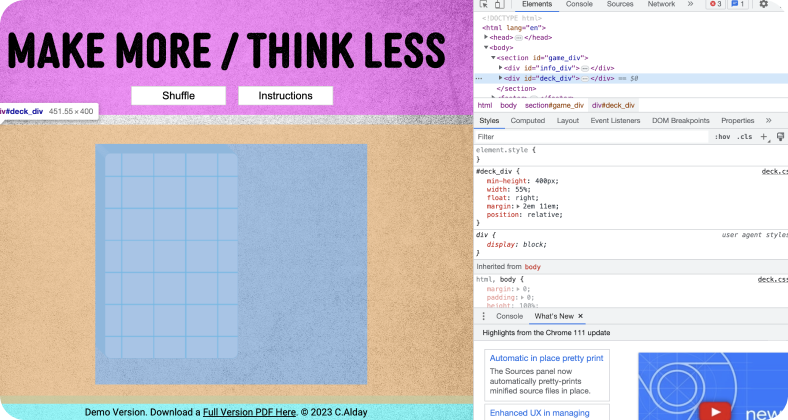The width and height of the screenshot is (788, 420).
Task: Expand the info_div element node
Action: coord(501,68)
